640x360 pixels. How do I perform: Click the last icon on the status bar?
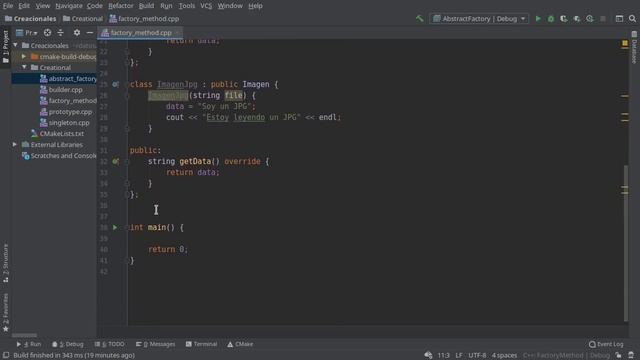(631, 355)
